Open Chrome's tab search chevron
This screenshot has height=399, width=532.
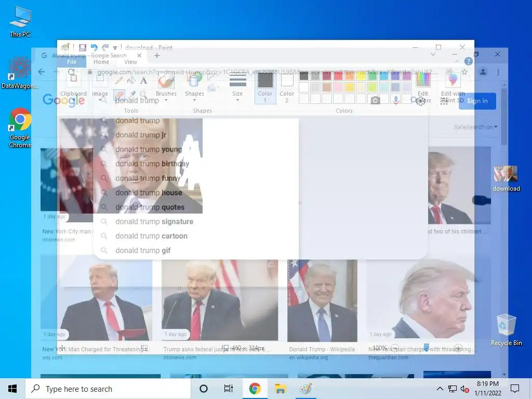pos(433,54)
